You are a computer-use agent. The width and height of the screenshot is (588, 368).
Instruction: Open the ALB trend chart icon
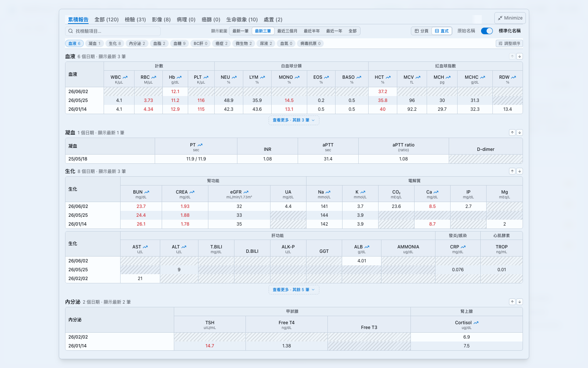click(367, 247)
